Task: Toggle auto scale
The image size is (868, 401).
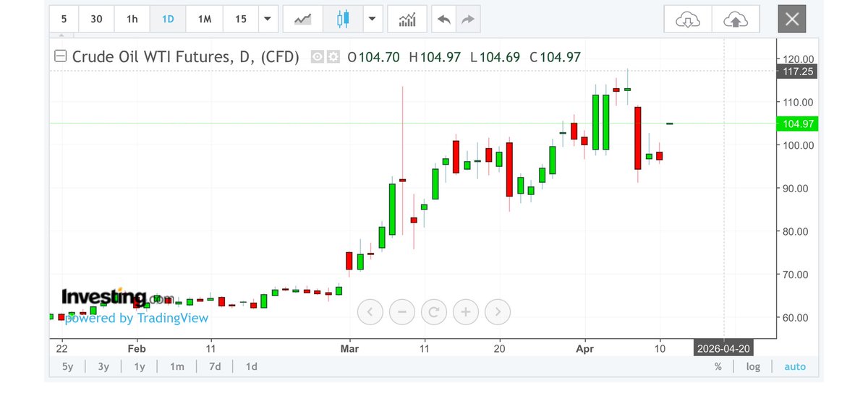Action: click(795, 366)
